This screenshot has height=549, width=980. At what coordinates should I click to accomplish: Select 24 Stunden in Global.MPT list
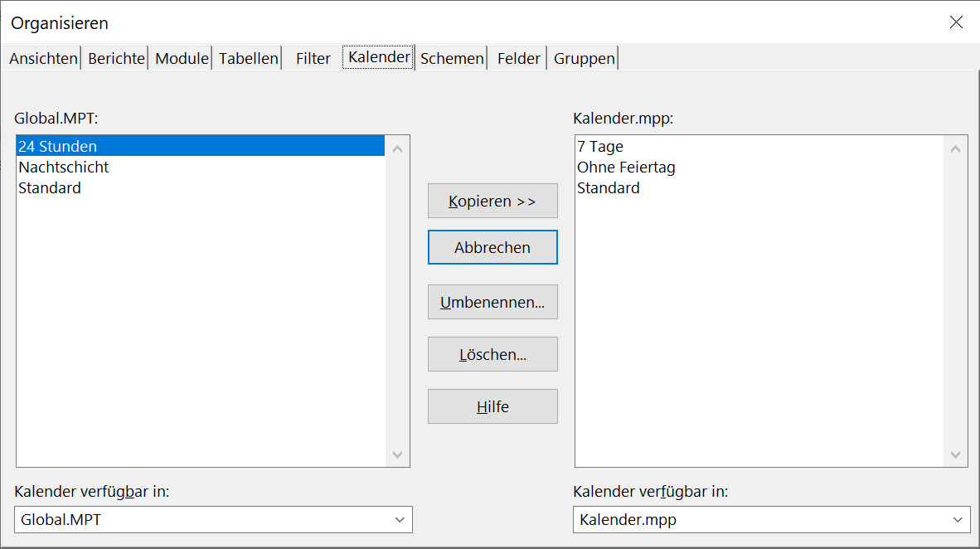[201, 146]
